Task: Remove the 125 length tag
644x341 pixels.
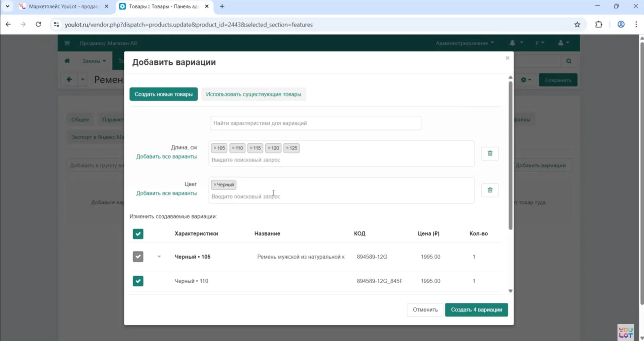Action: click(x=287, y=148)
